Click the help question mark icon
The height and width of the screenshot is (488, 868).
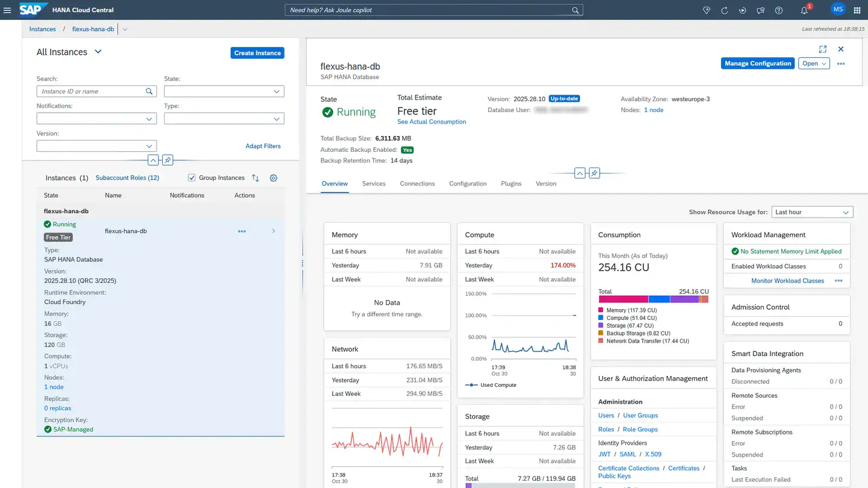pyautogui.click(x=779, y=10)
